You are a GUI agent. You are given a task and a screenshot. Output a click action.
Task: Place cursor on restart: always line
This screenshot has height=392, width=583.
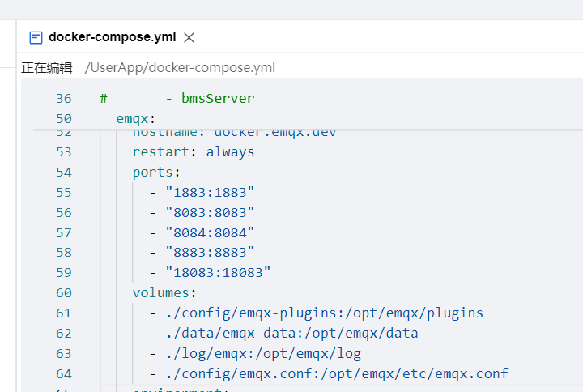[194, 152]
